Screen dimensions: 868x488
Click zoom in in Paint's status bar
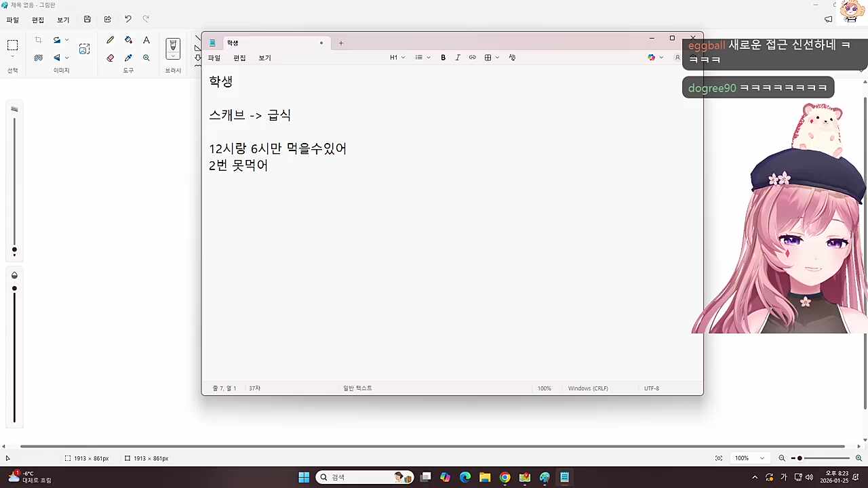coord(859,458)
